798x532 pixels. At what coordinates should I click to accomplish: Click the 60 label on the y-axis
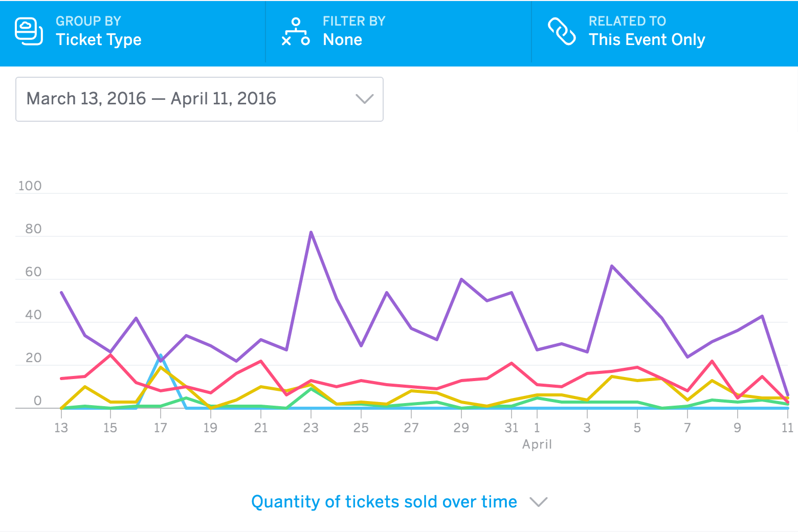tap(33, 272)
